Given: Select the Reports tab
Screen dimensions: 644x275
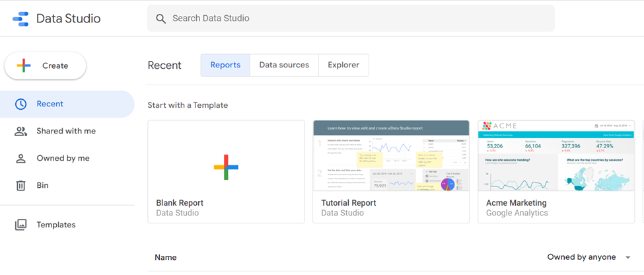Looking at the screenshot, I should (x=225, y=65).
